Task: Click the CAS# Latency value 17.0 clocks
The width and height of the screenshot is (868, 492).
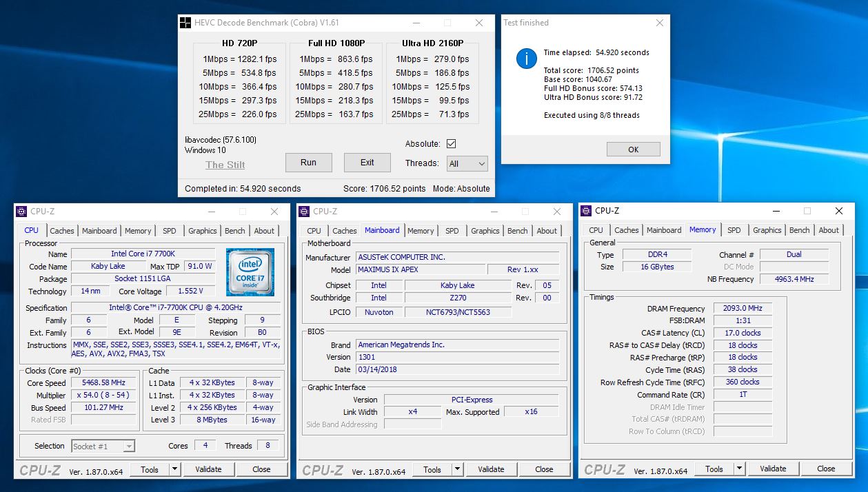Action: (x=743, y=333)
